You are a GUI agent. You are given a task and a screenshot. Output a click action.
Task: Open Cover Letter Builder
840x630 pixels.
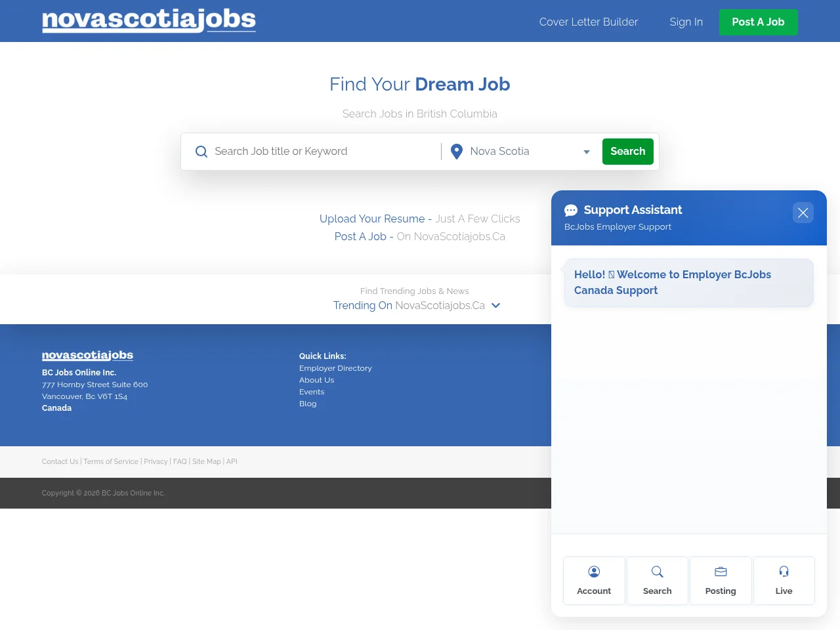589,22
